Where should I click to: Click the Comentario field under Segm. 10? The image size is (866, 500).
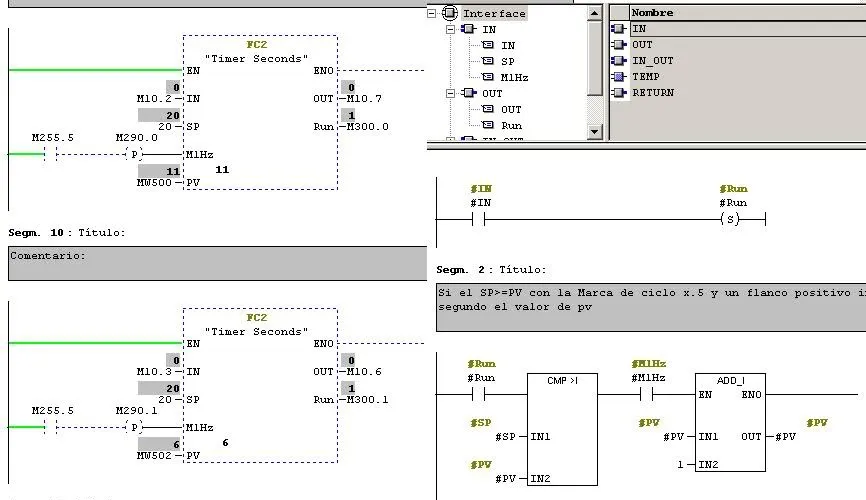pos(216,263)
